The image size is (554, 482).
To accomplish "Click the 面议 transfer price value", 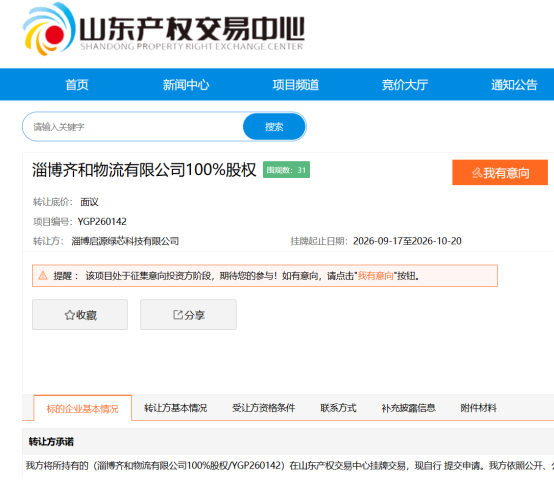I will (89, 202).
